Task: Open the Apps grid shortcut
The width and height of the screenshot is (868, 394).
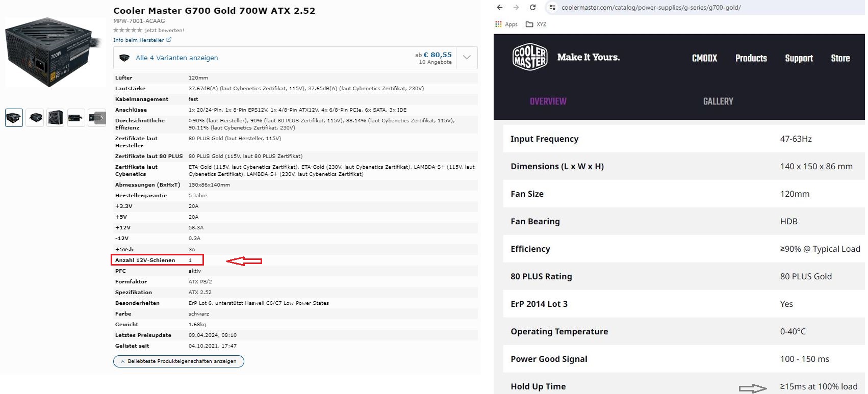Action: click(506, 24)
